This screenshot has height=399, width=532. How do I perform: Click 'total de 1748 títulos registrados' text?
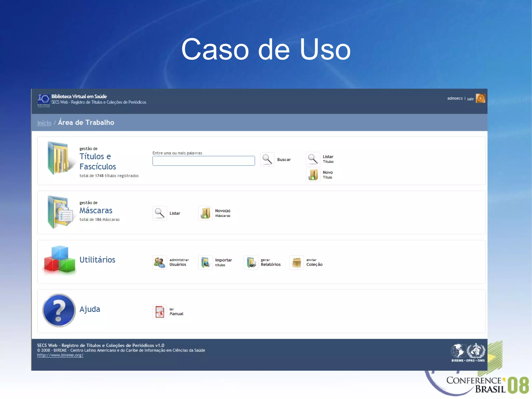(x=109, y=176)
